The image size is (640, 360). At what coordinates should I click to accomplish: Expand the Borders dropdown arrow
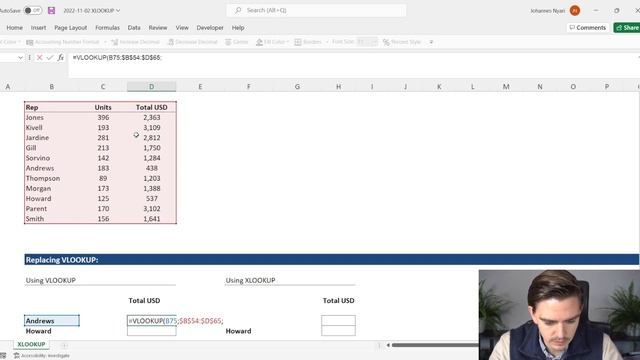pos(327,42)
